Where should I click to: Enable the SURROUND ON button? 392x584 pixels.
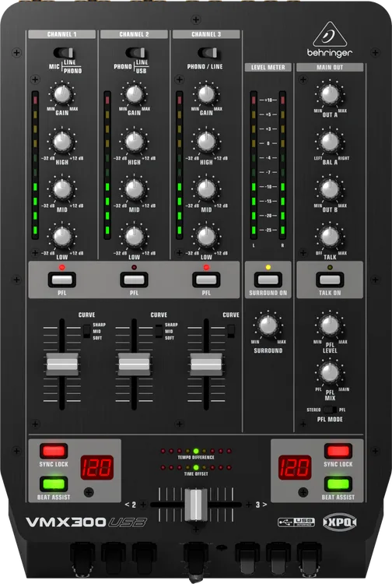click(268, 280)
